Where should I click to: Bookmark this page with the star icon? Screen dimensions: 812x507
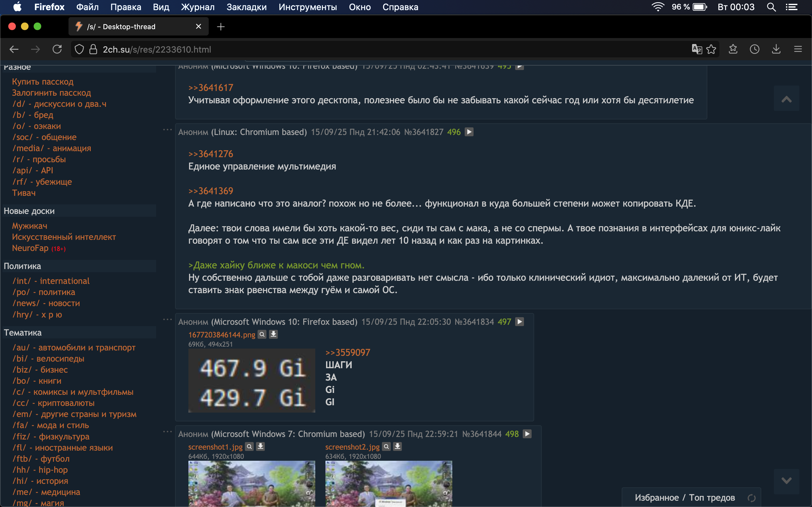tap(711, 49)
